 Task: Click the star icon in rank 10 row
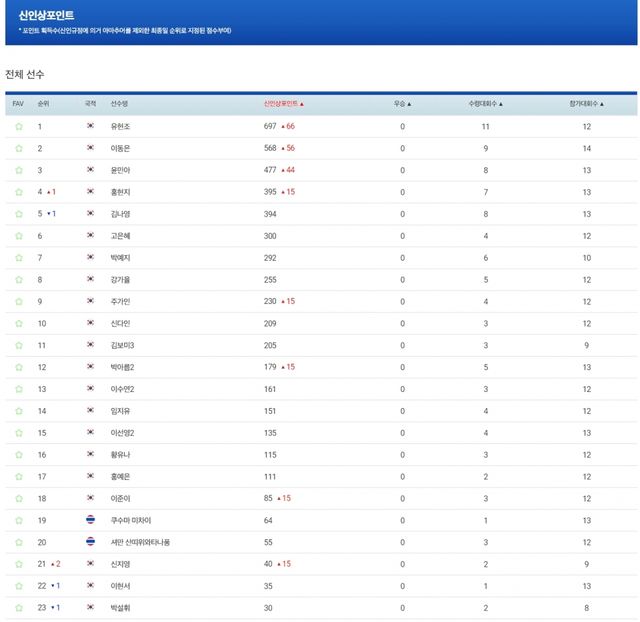pyautogui.click(x=18, y=323)
